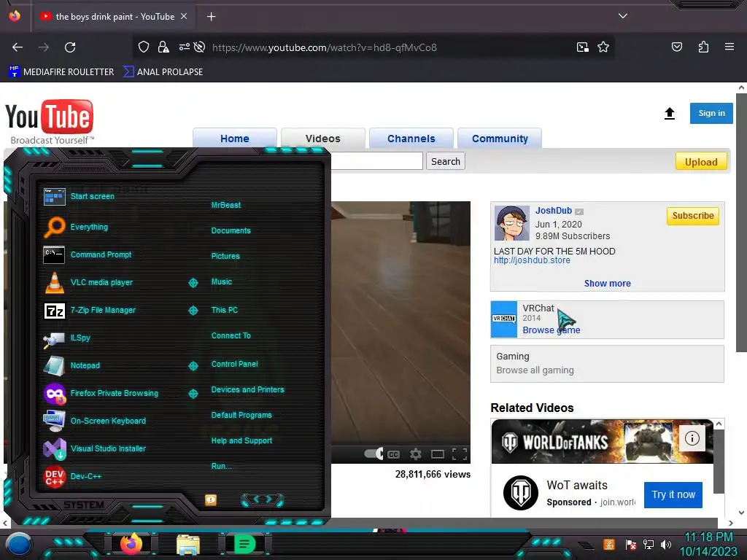
Task: Click Try it now ad button
Action: (x=673, y=494)
